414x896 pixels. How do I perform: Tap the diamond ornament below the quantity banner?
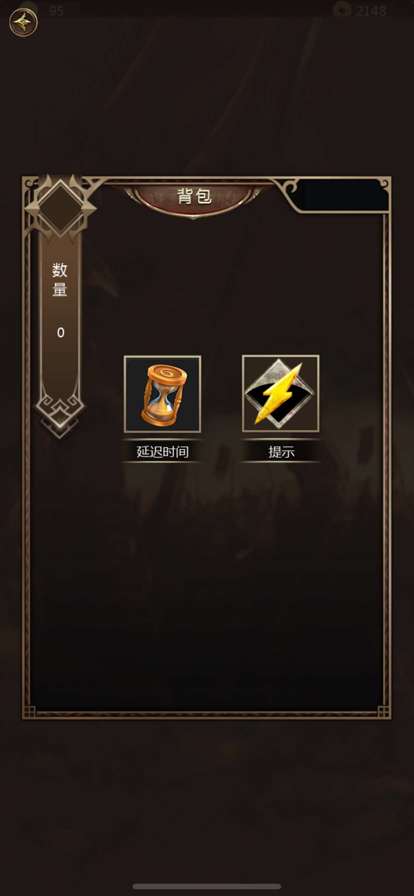(x=60, y=414)
